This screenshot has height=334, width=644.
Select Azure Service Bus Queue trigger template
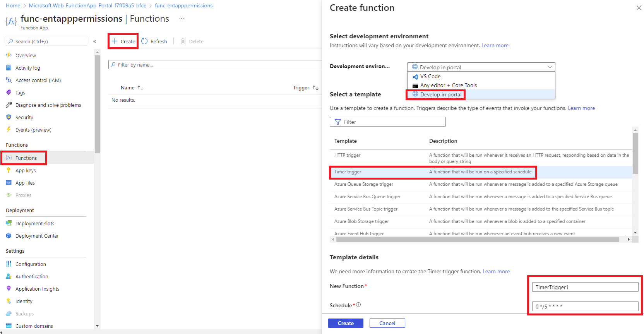pos(481,197)
